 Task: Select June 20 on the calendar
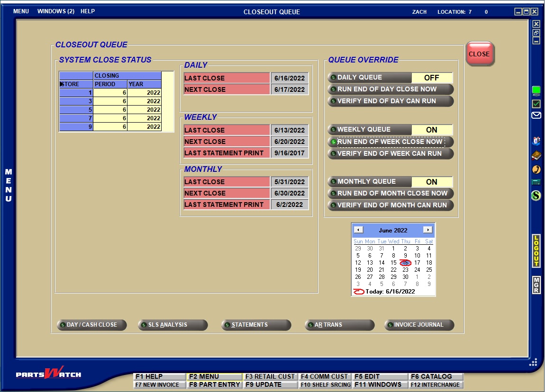tap(370, 270)
